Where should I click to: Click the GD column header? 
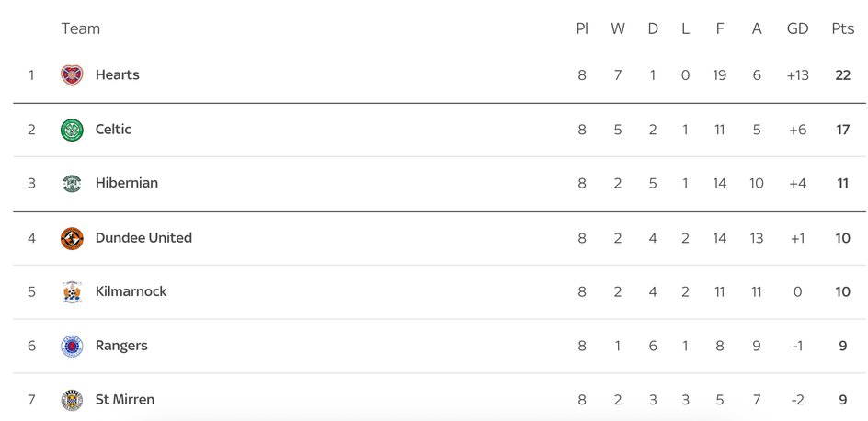(x=797, y=29)
